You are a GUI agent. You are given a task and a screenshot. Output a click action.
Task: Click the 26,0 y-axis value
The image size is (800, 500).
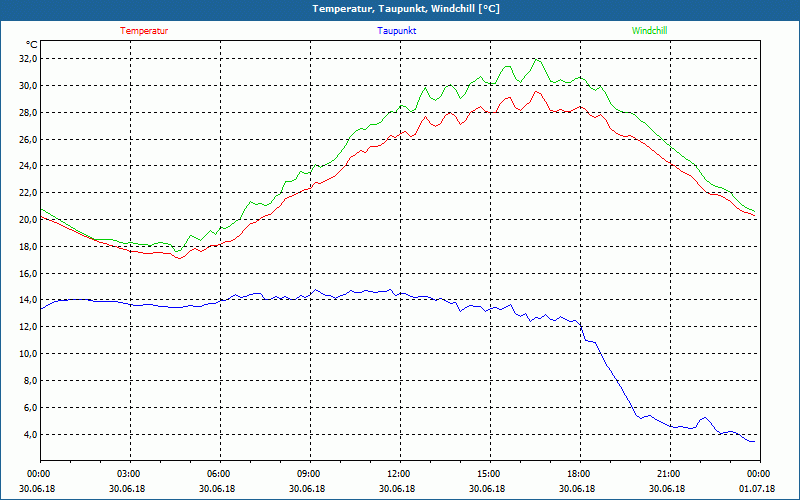pyautogui.click(x=28, y=139)
